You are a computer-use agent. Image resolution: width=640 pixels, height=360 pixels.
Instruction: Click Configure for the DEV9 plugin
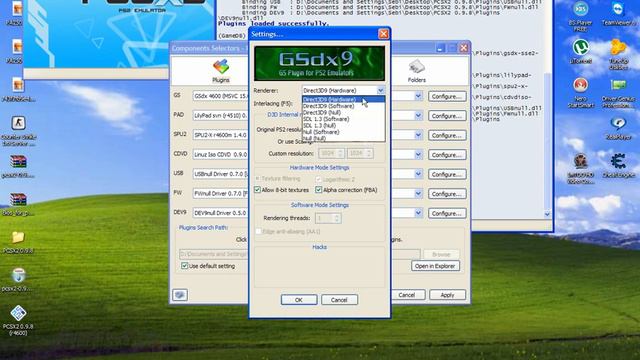(447, 213)
